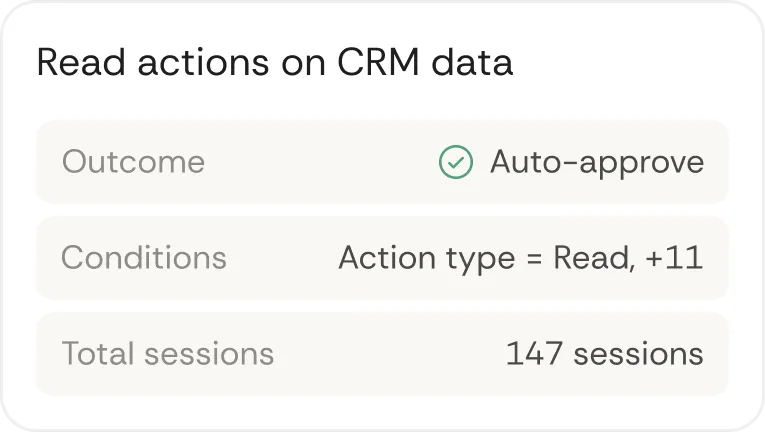Click the Outcome label
The height and width of the screenshot is (432, 765).
[x=133, y=162]
